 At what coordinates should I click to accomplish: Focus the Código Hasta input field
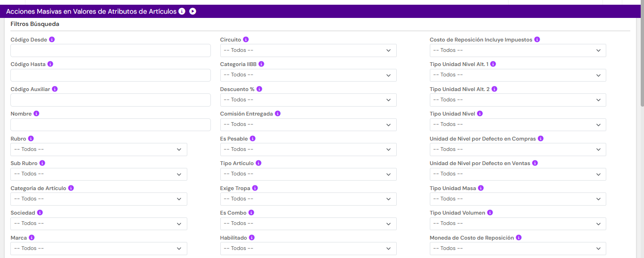(110, 75)
